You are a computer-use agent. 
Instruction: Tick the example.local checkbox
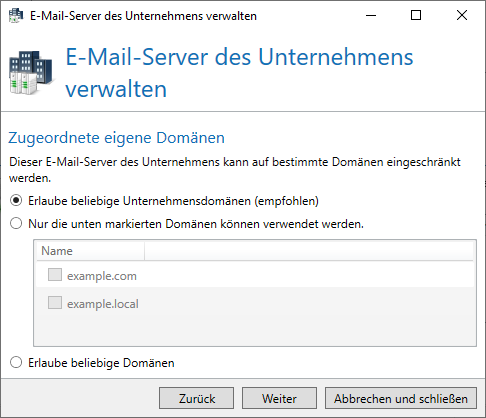click(x=55, y=303)
